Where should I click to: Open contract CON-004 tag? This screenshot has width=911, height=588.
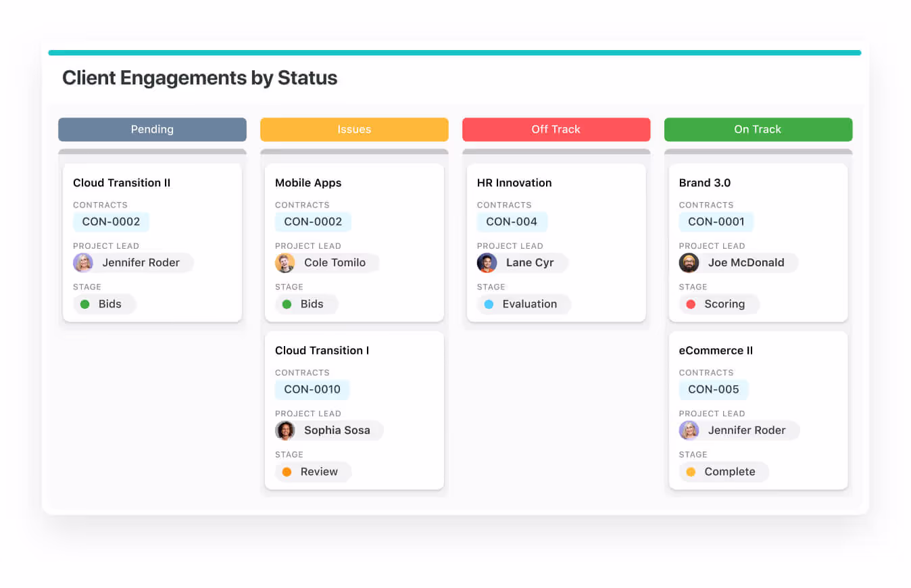(512, 222)
